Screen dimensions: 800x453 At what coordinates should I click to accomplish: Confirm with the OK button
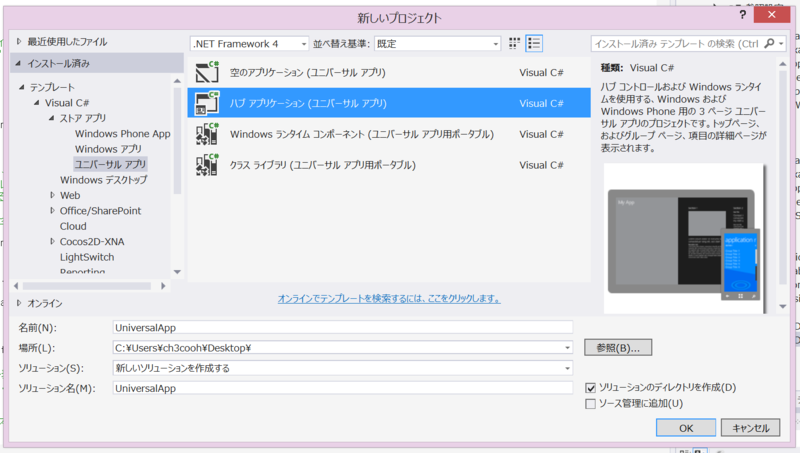[686, 428]
